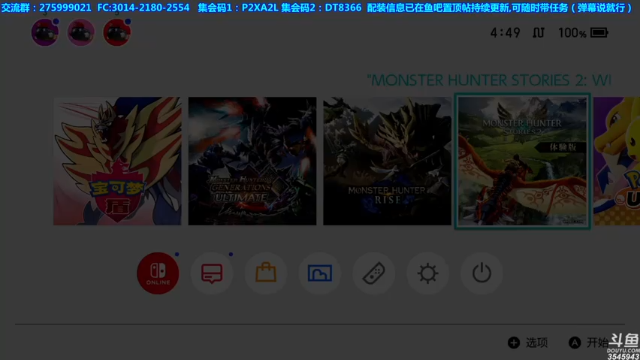Viewport: 640px width, 360px height.
Task: Launch Monster Hunter Stories 2 demo tile
Action: tap(522, 161)
